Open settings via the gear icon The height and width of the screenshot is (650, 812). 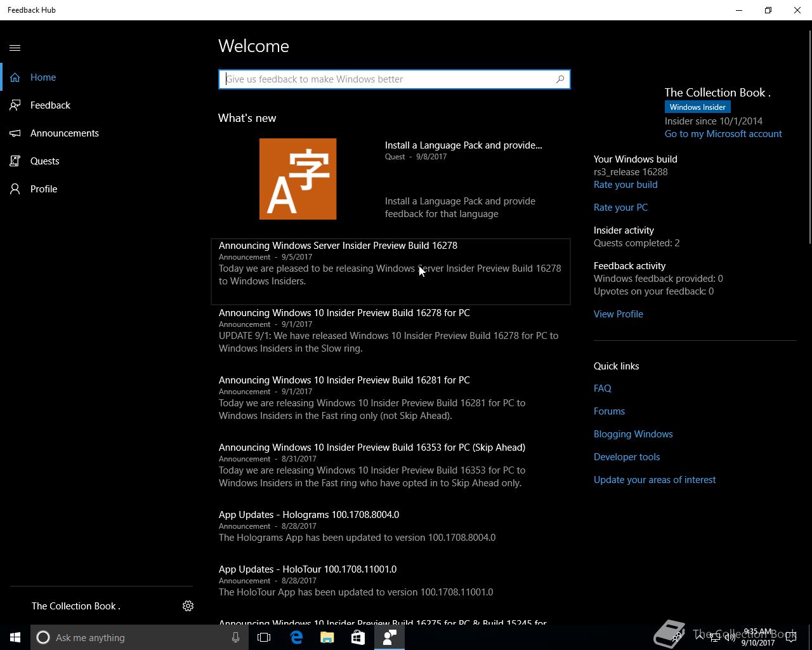(x=188, y=606)
